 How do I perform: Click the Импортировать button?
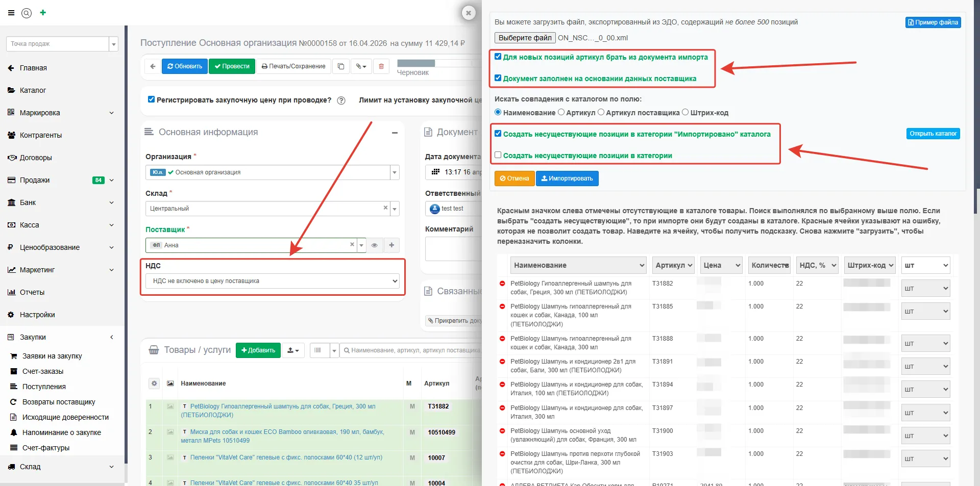567,178
